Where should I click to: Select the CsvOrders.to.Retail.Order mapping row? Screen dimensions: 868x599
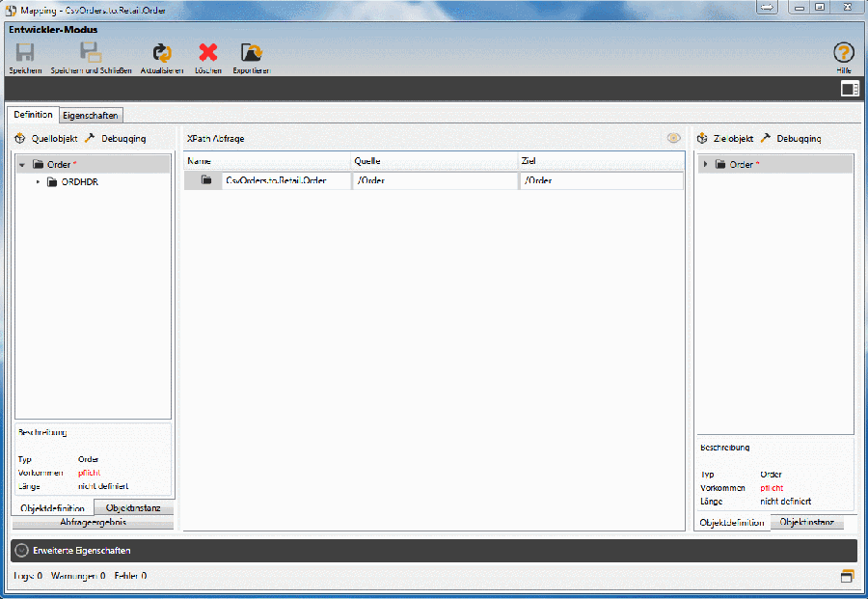pos(275,180)
